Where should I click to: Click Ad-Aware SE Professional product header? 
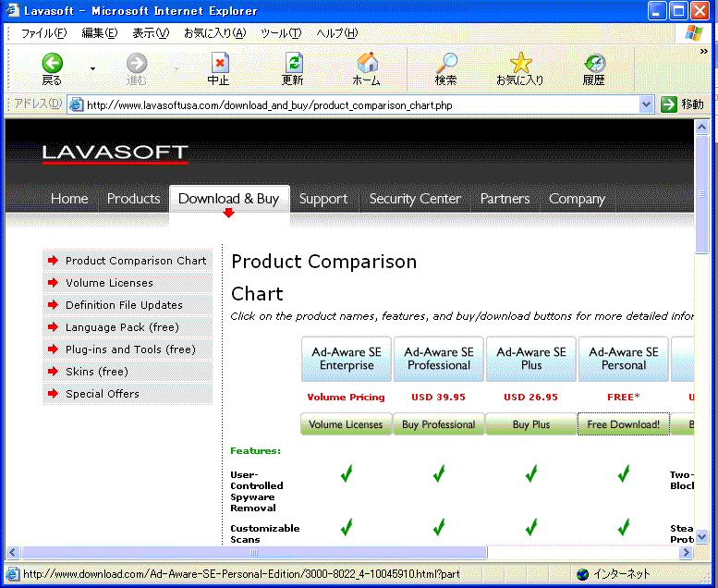pos(439,359)
